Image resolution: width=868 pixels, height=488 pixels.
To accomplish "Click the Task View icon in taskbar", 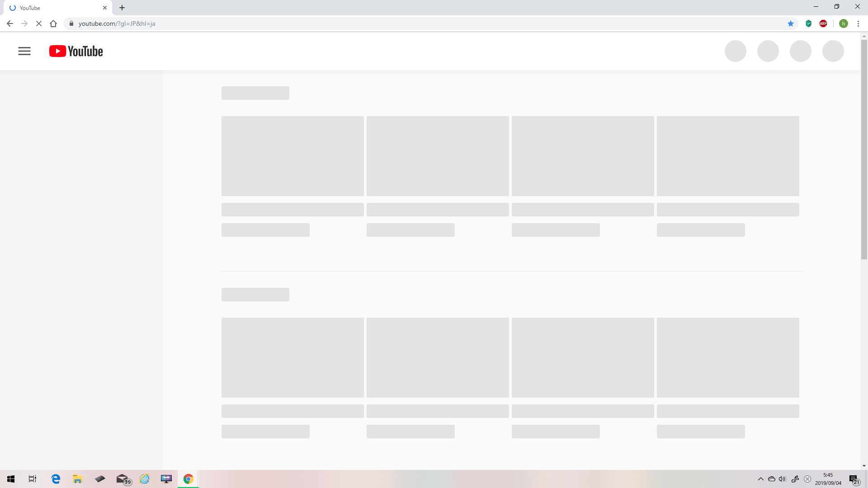I will point(33,479).
